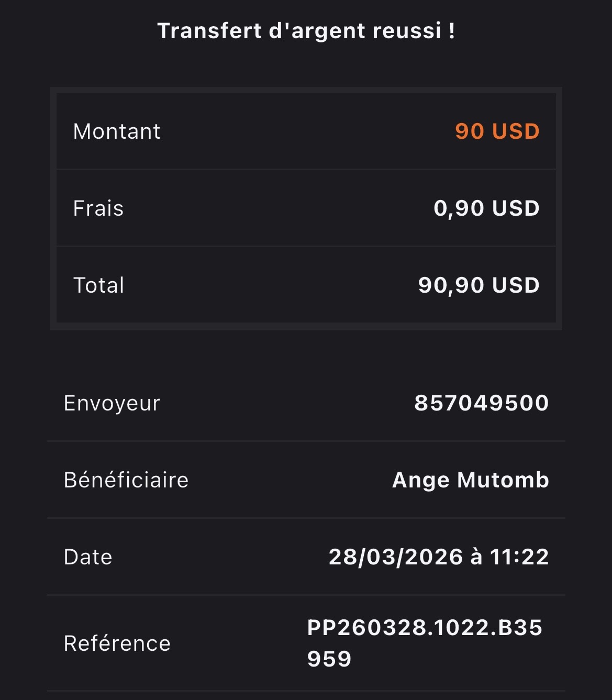Tap the orange 90 USD amount
The image size is (612, 700).
click(497, 131)
